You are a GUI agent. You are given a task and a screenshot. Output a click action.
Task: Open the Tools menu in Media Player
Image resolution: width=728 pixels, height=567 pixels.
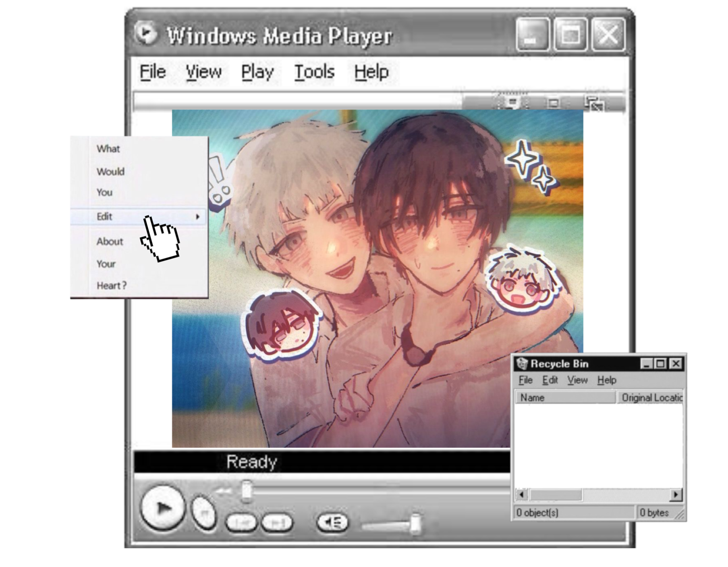[314, 72]
